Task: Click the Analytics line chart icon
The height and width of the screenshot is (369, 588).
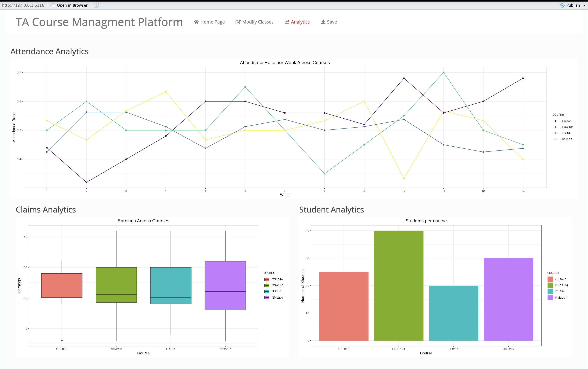Action: pyautogui.click(x=287, y=22)
